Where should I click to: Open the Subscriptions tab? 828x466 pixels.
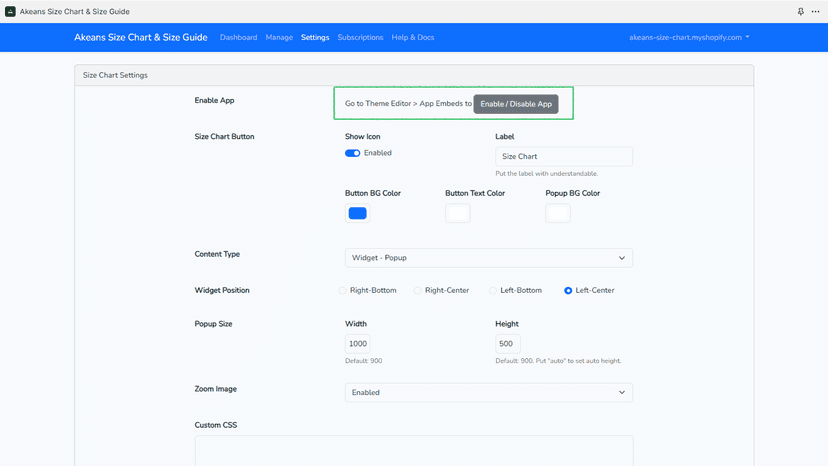[360, 38]
